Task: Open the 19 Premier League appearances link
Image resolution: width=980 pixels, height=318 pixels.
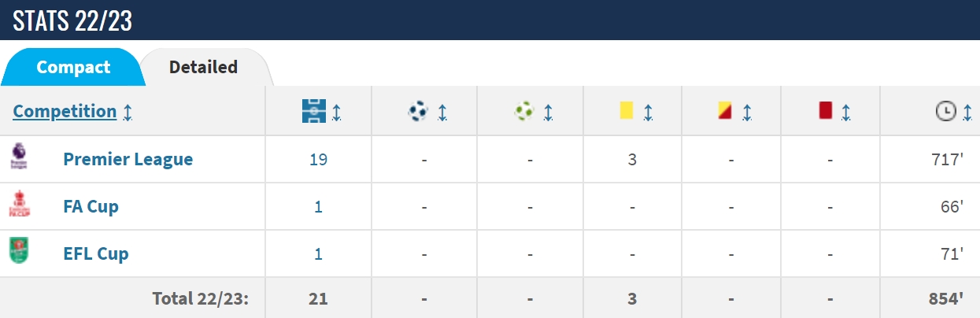Action: coord(318,159)
